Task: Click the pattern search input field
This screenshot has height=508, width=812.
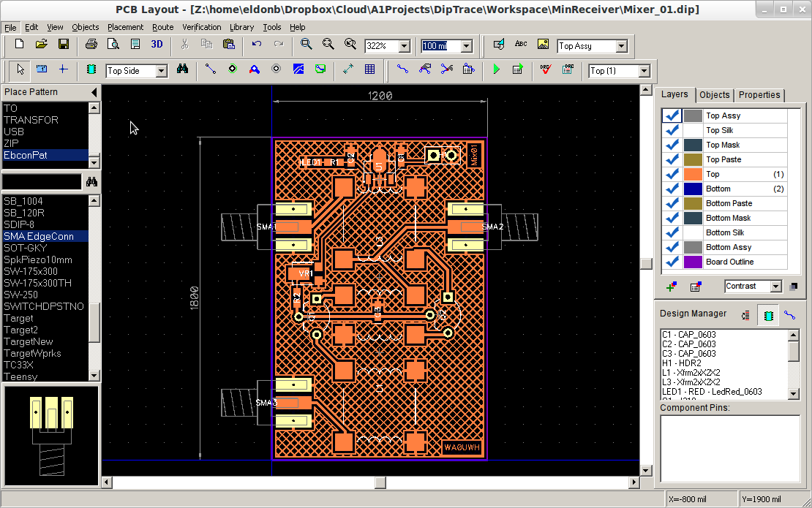Action: point(42,182)
